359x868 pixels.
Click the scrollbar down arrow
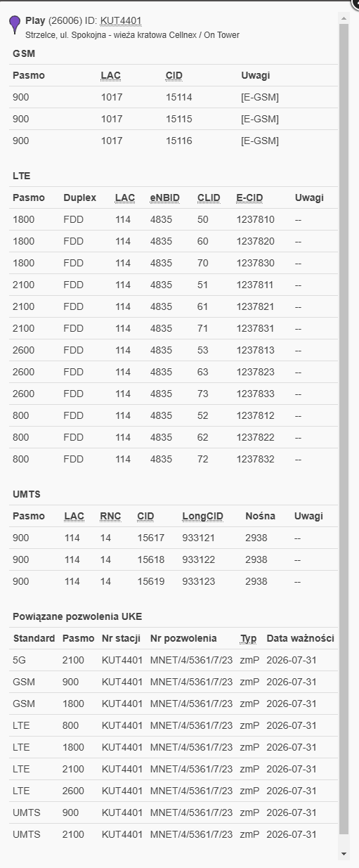click(x=344, y=853)
